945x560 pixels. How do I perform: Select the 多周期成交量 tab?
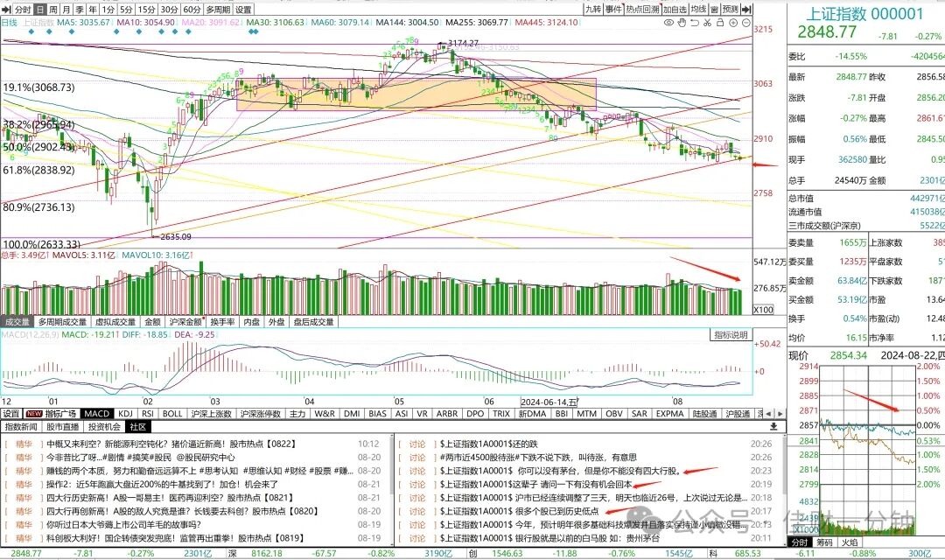63,322
